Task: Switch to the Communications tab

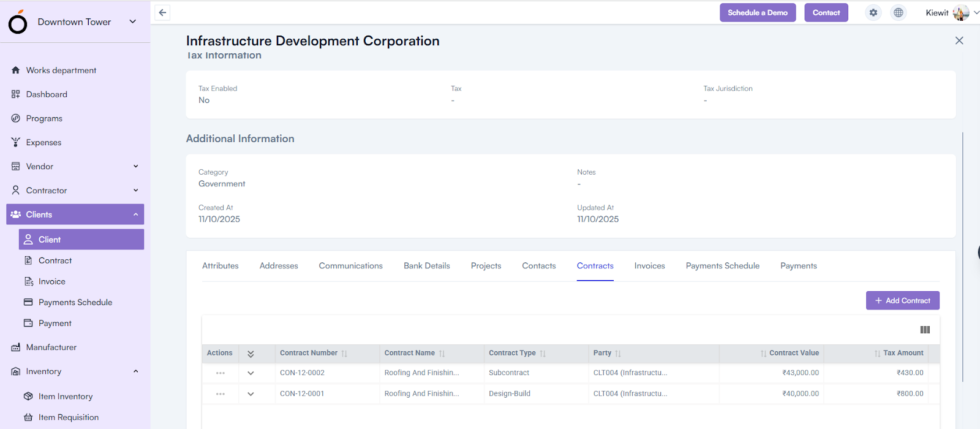Action: point(351,266)
